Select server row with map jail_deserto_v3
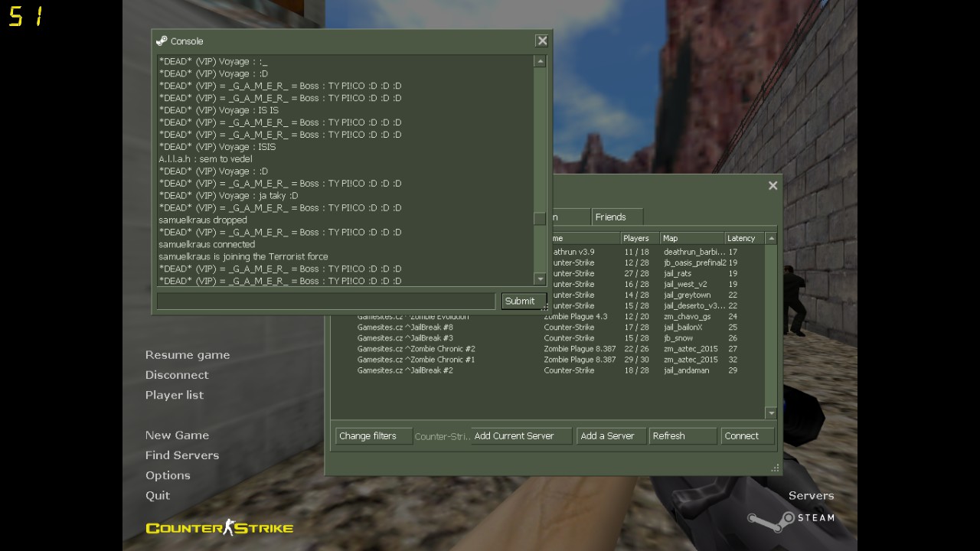Screen dimensions: 980x551 pyautogui.click(x=658, y=305)
